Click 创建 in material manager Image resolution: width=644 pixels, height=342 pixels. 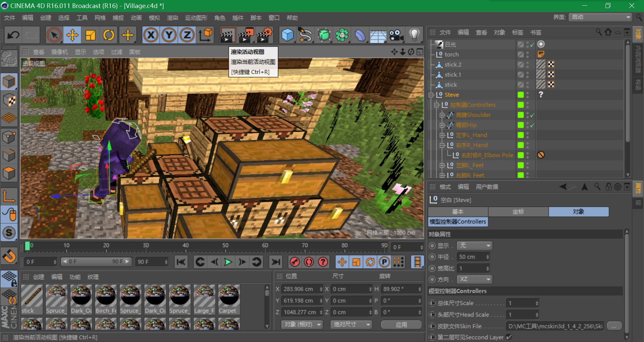[39, 277]
